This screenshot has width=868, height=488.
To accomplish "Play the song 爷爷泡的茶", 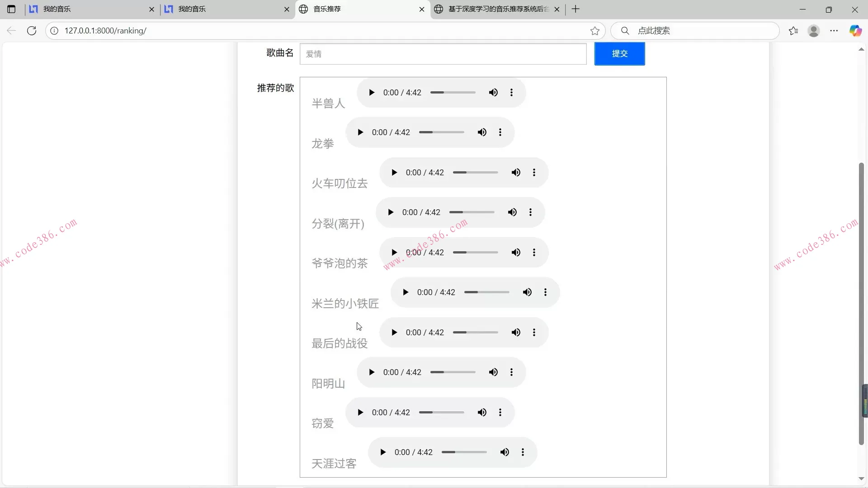I will (394, 252).
